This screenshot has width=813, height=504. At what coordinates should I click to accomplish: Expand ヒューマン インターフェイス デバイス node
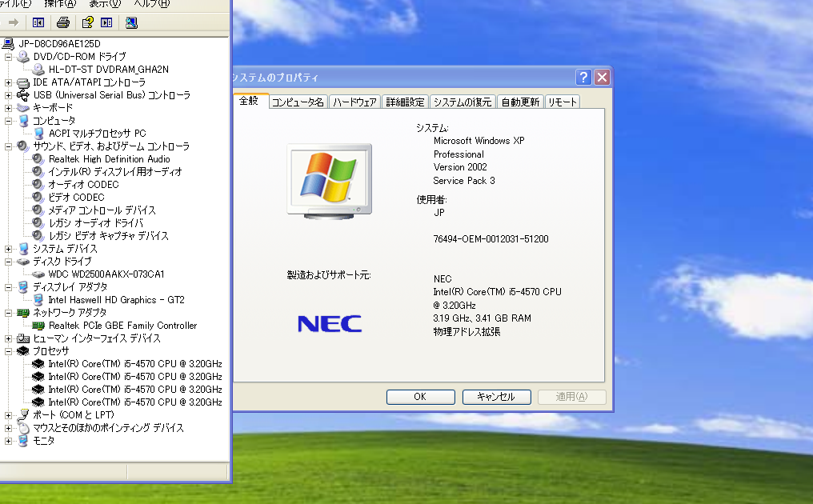coord(8,338)
